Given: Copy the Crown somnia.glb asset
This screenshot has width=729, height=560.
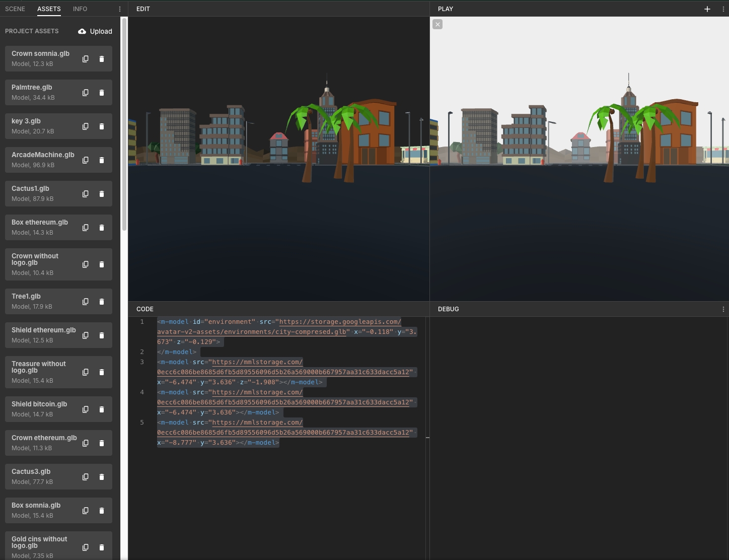Looking at the screenshot, I should 86,59.
